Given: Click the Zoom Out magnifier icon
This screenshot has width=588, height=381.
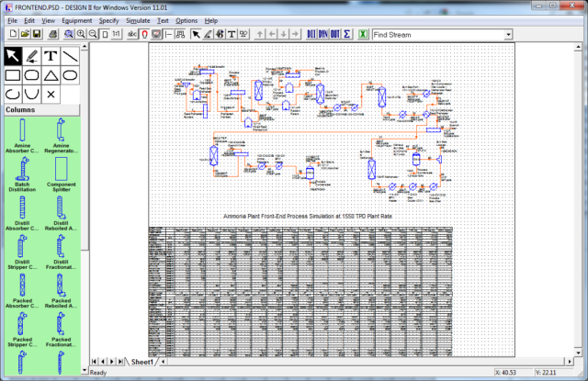Looking at the screenshot, I should 93,34.
